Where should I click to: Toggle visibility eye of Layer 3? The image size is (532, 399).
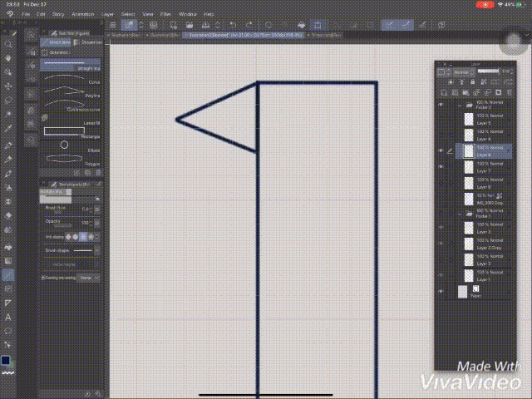(x=441, y=228)
